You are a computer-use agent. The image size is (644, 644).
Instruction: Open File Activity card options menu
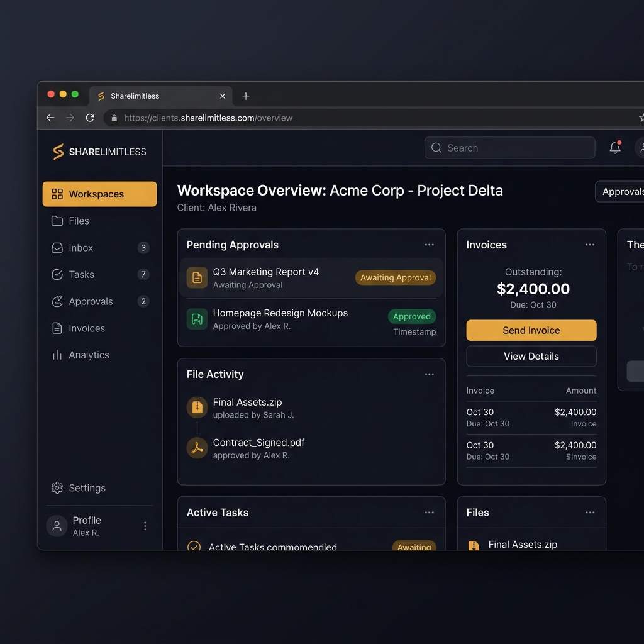pyautogui.click(x=429, y=374)
